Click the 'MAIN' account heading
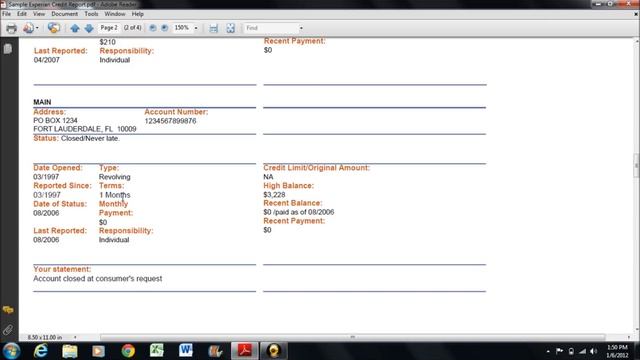 click(x=42, y=102)
